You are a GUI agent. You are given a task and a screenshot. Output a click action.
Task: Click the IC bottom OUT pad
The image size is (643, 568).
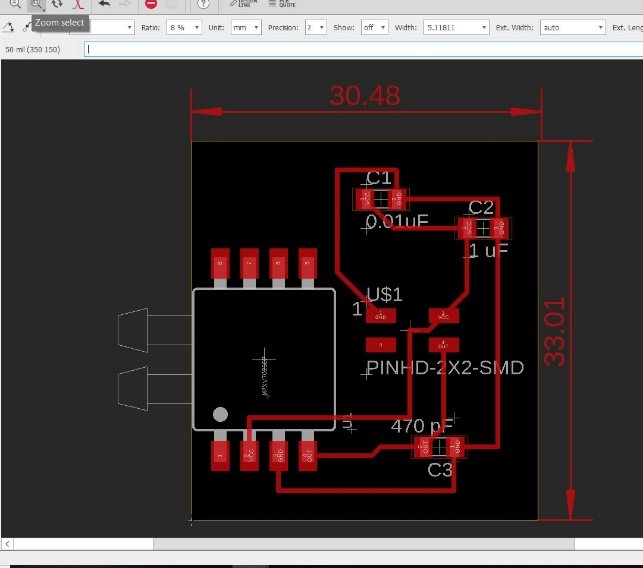[x=308, y=456]
